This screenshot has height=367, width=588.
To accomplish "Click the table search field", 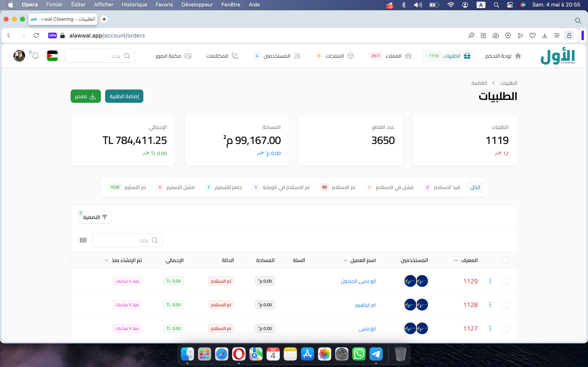I will pos(124,240).
